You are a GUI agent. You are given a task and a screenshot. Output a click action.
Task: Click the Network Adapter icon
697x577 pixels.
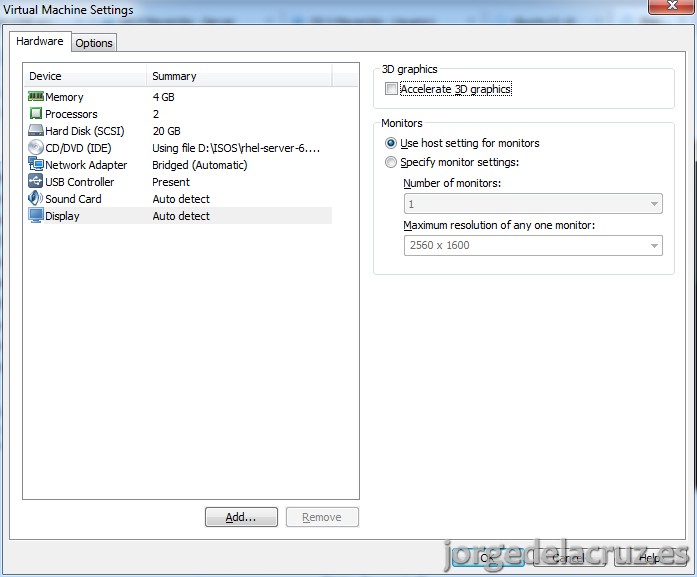36,164
